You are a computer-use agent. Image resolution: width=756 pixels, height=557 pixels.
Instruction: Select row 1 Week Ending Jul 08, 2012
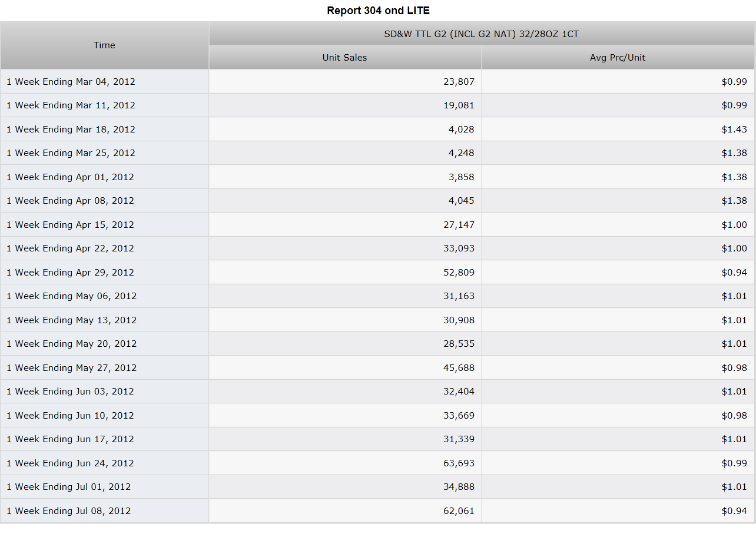pyautogui.click(x=378, y=511)
